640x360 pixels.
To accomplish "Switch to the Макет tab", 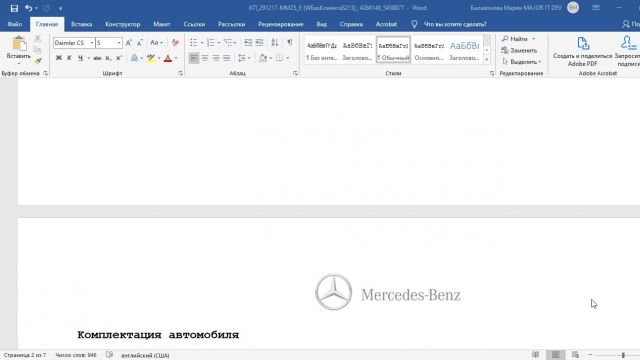I will coord(162,24).
